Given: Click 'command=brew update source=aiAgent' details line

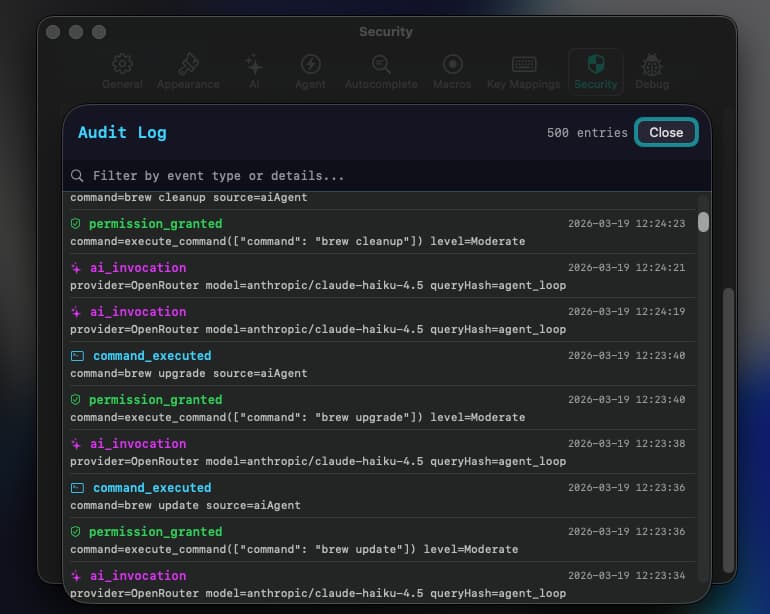Looking at the screenshot, I should coord(186,506).
